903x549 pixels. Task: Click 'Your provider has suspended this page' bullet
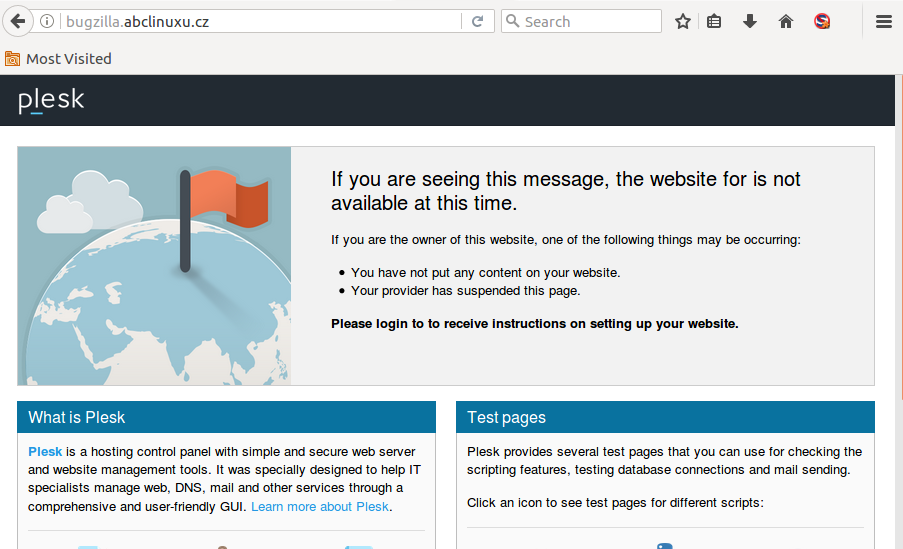click(465, 290)
